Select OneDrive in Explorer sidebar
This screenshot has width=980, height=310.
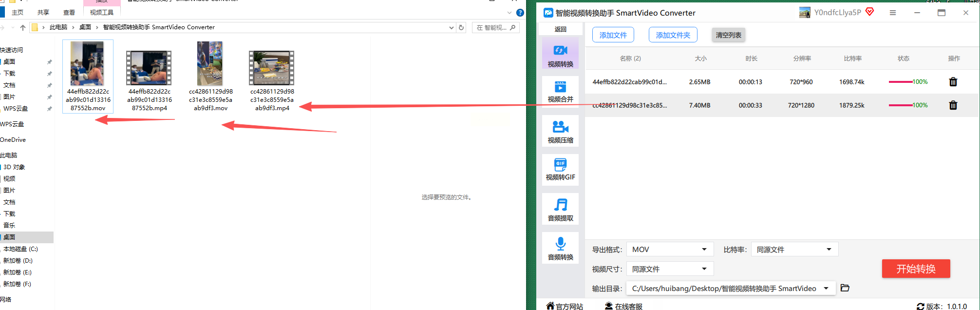coord(13,140)
